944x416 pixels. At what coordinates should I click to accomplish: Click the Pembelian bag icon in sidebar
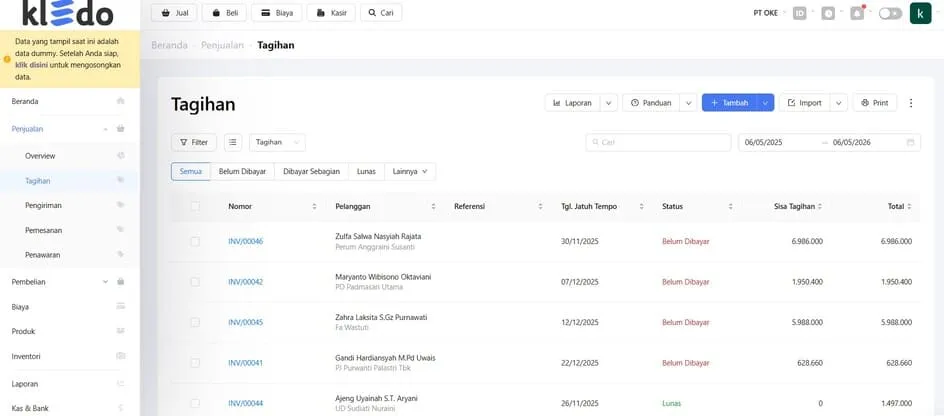(x=120, y=281)
